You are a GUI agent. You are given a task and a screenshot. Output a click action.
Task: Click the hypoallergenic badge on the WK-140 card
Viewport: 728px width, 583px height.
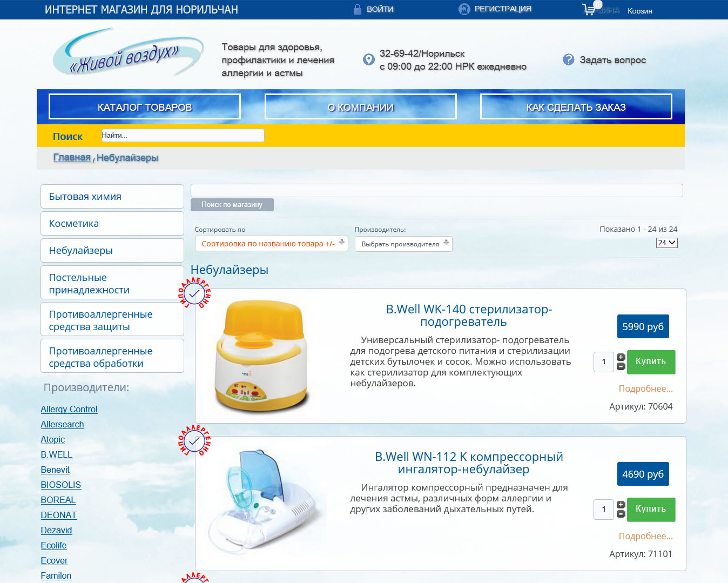click(x=194, y=293)
